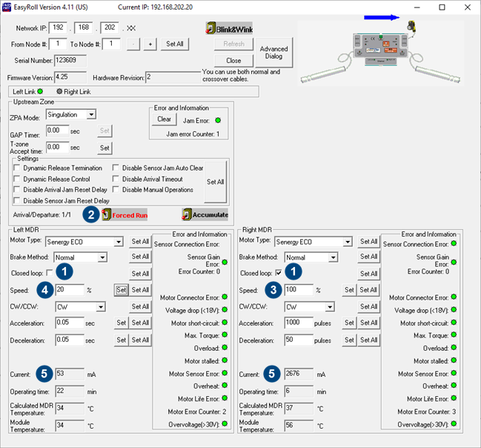Click Right MDR Motor Sensor Error indicator
Image resolution: width=481 pixels, height=448 pixels.
pyautogui.click(x=454, y=373)
